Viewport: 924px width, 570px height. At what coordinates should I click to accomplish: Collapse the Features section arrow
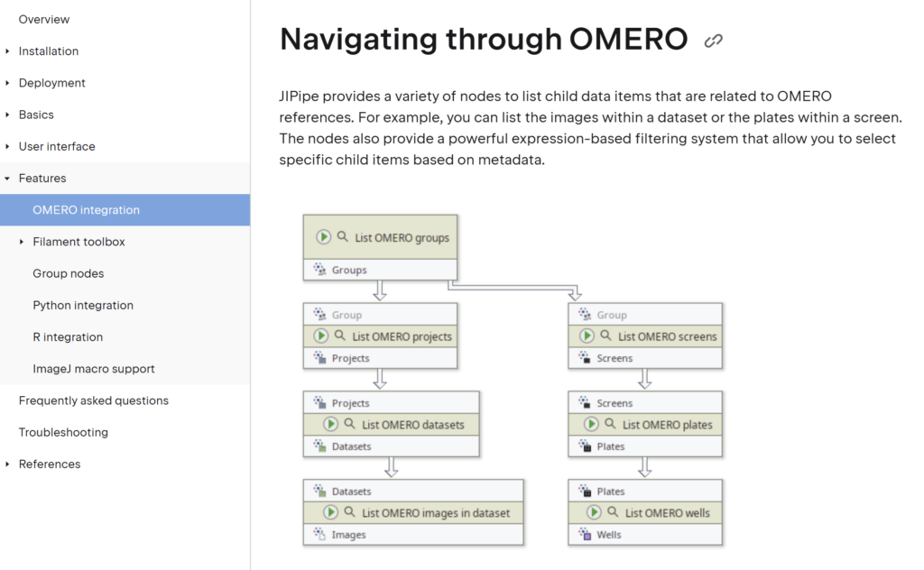click(7, 179)
